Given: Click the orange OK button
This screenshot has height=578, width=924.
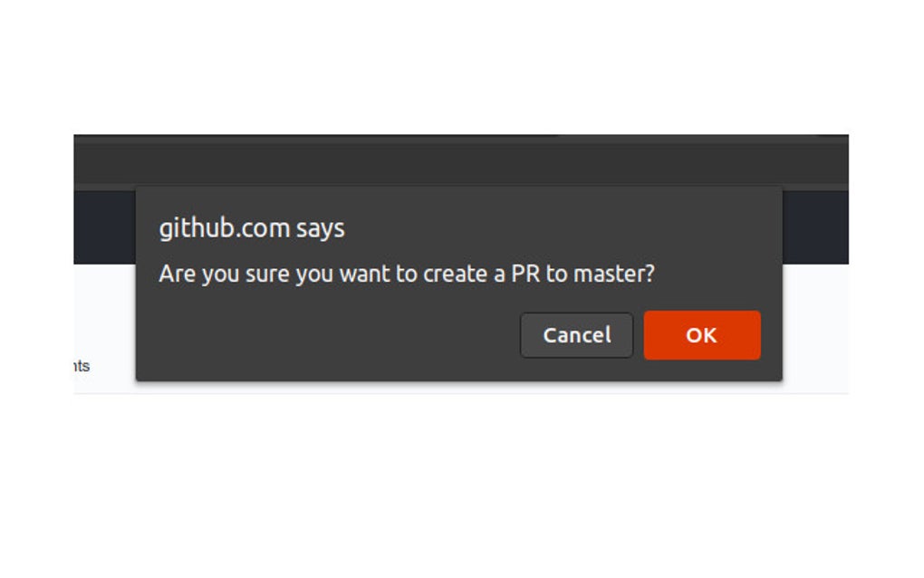Looking at the screenshot, I should 702,334.
